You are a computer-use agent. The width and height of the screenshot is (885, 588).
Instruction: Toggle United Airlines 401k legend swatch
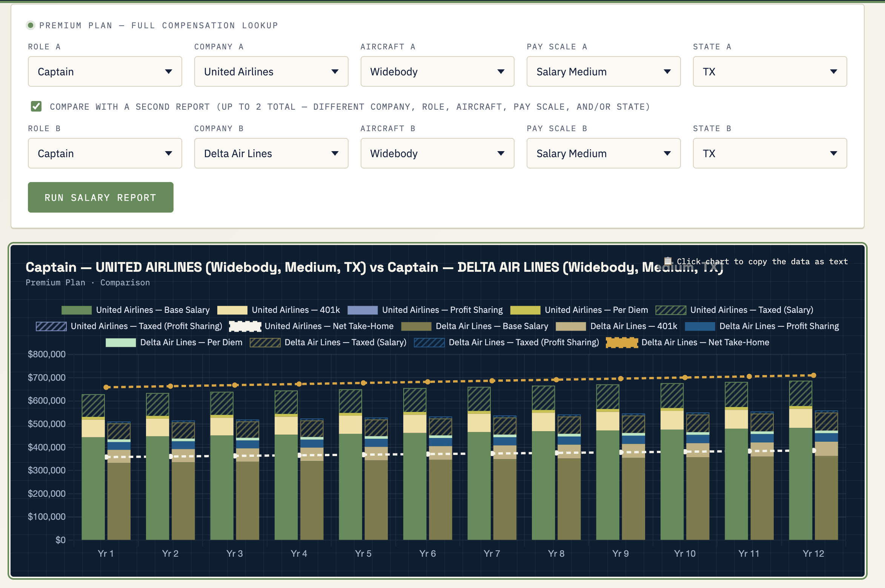232,310
